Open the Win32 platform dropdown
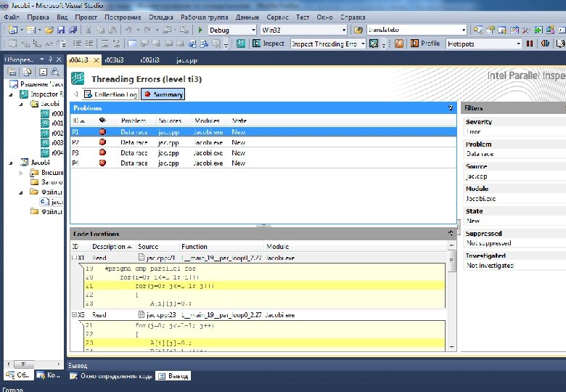The height and width of the screenshot is (392, 566). coord(344,30)
